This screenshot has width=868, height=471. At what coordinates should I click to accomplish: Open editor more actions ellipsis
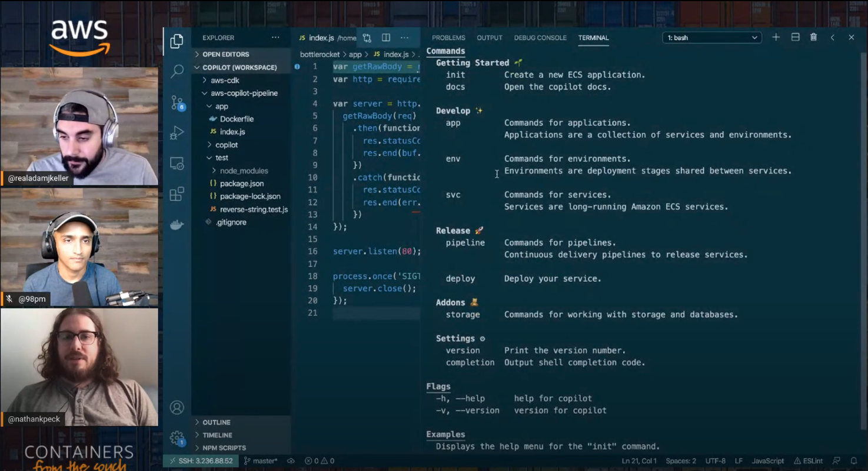click(405, 38)
